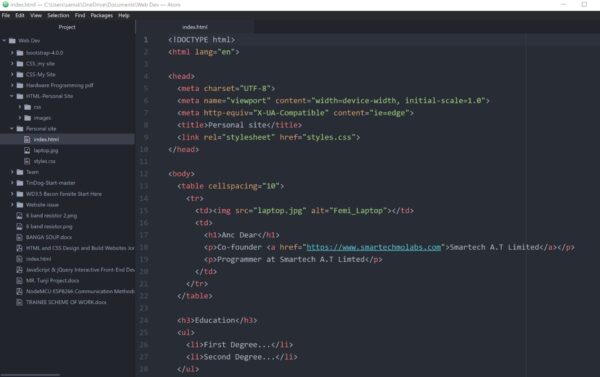Expand the CSS_my site folder arrow
The height and width of the screenshot is (377, 600).
12,64
